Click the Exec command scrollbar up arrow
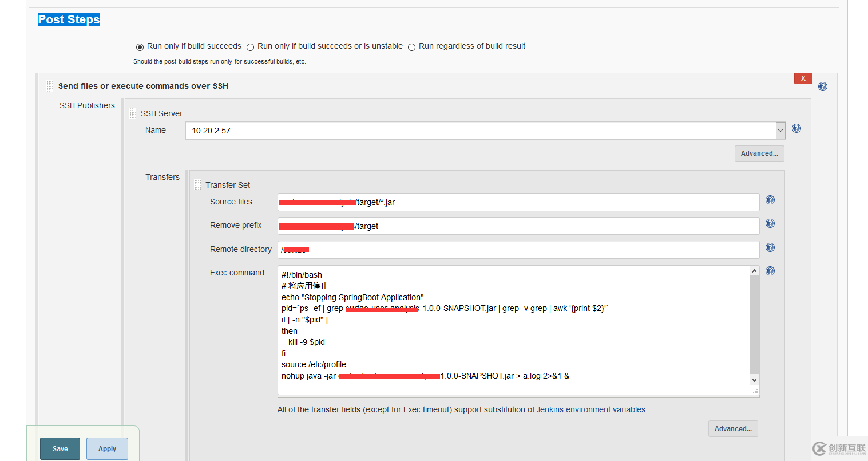Viewport: 868px width, 461px height. click(754, 271)
